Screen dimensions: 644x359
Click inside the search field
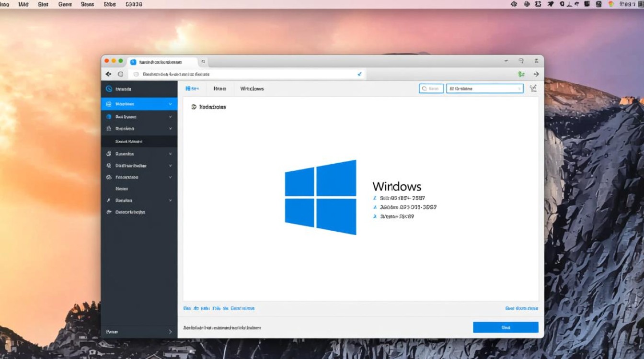(430, 88)
